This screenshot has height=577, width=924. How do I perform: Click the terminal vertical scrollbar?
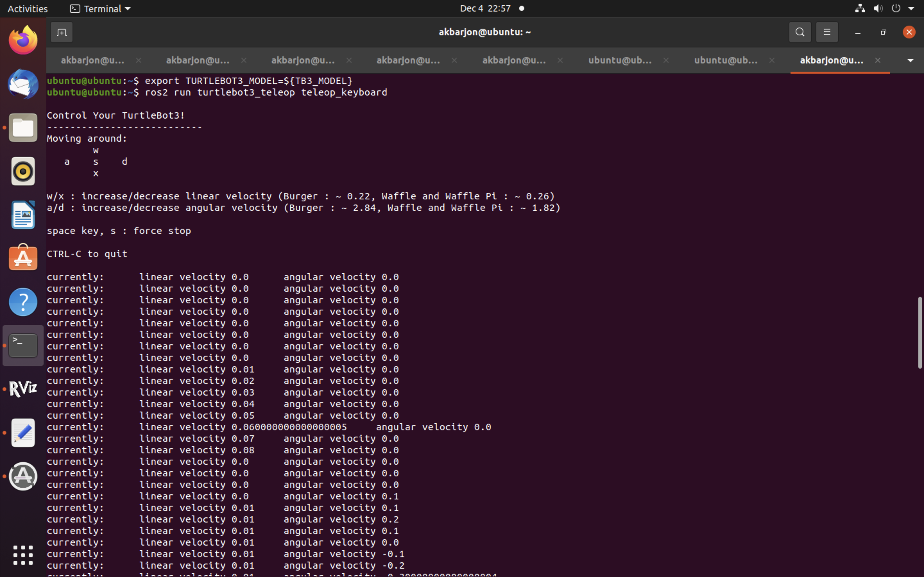click(x=920, y=332)
